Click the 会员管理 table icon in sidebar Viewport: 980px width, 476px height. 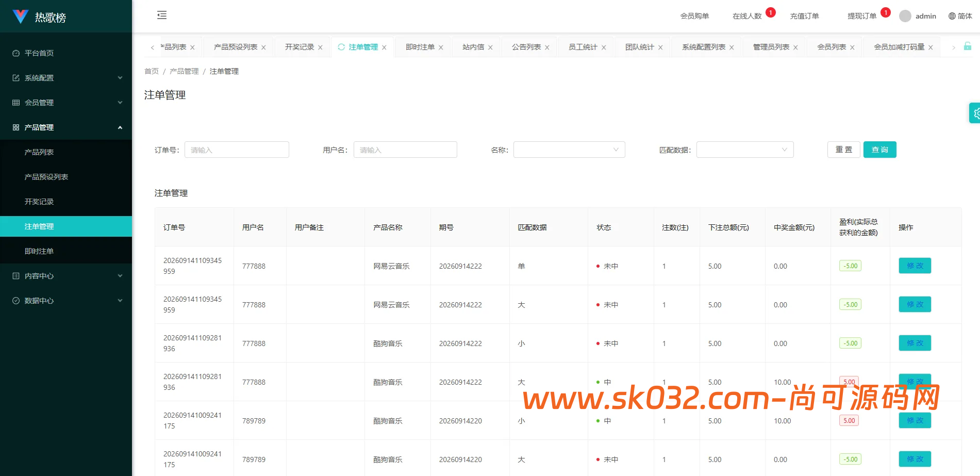[16, 103]
